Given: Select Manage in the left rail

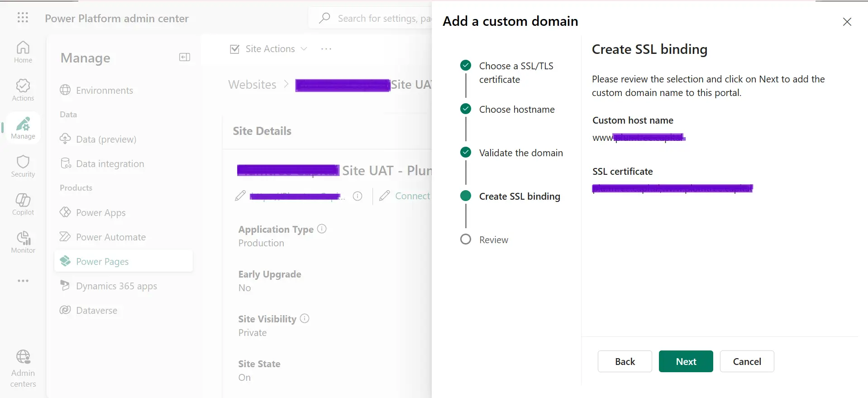Looking at the screenshot, I should click(23, 128).
